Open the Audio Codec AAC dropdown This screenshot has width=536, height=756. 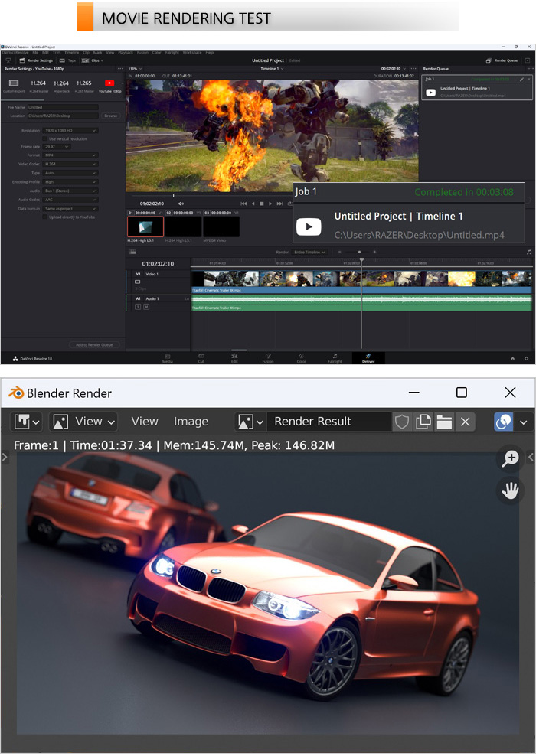point(70,200)
